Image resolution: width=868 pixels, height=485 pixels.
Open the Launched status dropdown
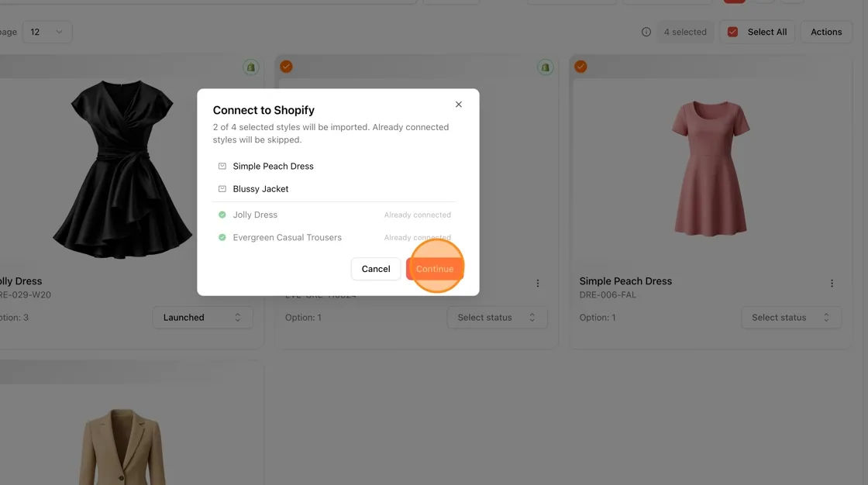202,317
